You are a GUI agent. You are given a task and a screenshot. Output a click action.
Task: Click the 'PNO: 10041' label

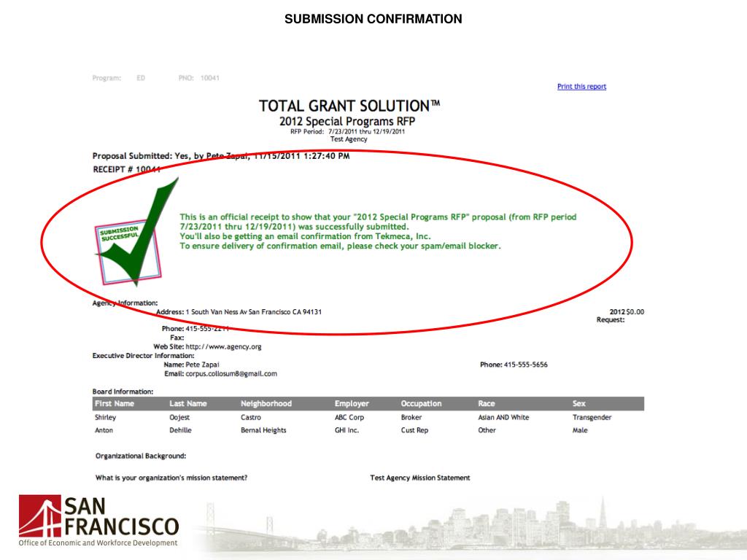pyautogui.click(x=198, y=78)
